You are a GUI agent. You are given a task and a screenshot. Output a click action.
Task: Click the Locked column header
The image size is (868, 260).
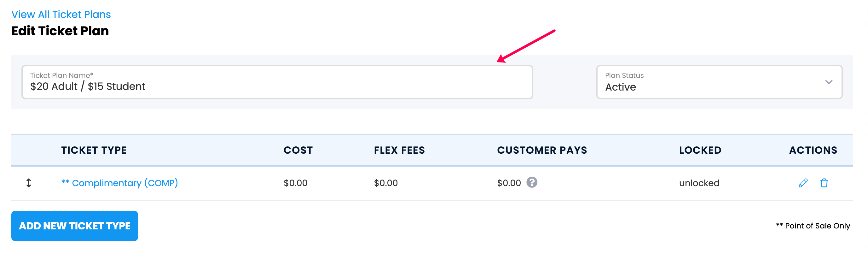700,150
